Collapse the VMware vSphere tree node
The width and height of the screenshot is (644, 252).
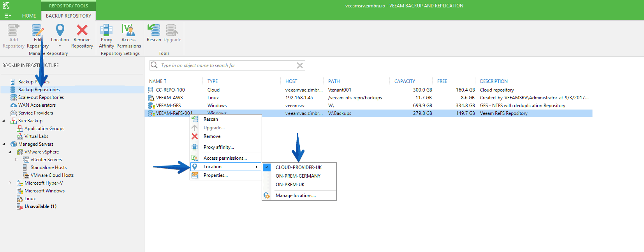[x=10, y=152]
